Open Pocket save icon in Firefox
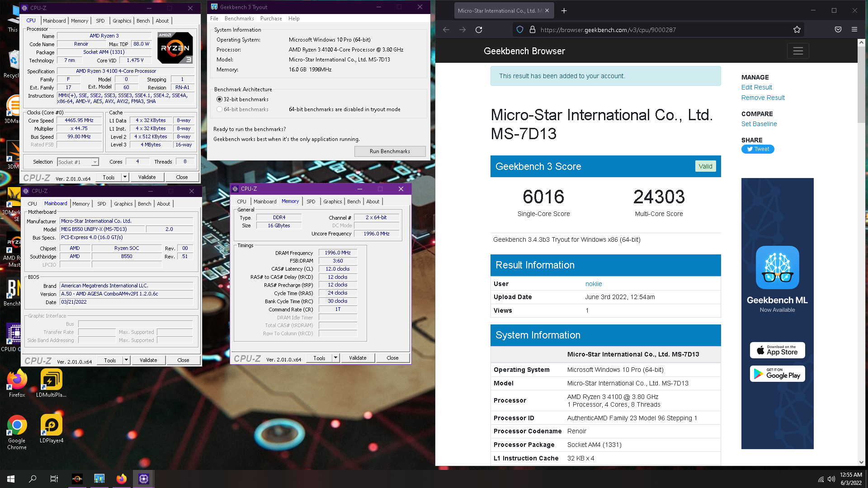Image resolution: width=868 pixels, height=488 pixels. pyautogui.click(x=838, y=30)
